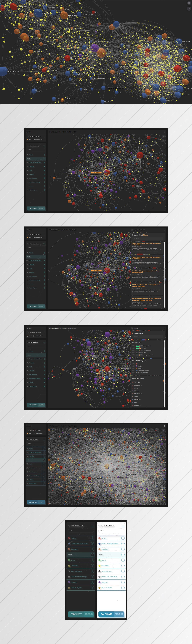Open headline Republicans' dangerous weaponization of Tara Reade's

[145, 272]
